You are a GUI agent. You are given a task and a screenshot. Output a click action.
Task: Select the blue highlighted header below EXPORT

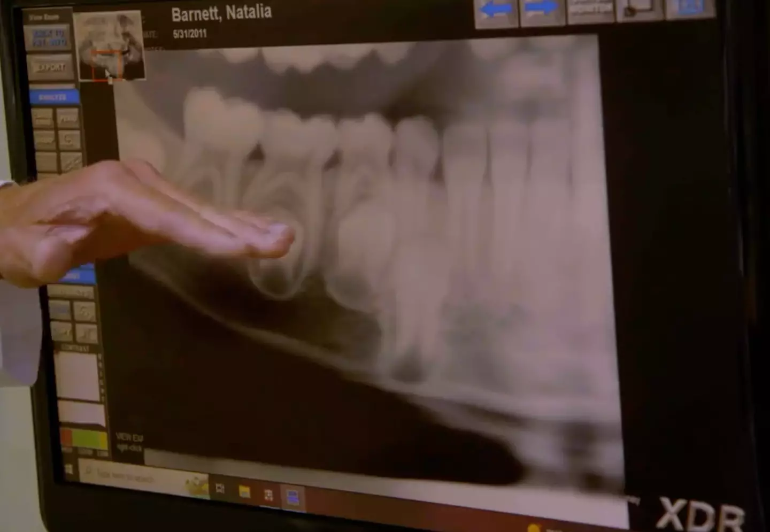coord(54,97)
